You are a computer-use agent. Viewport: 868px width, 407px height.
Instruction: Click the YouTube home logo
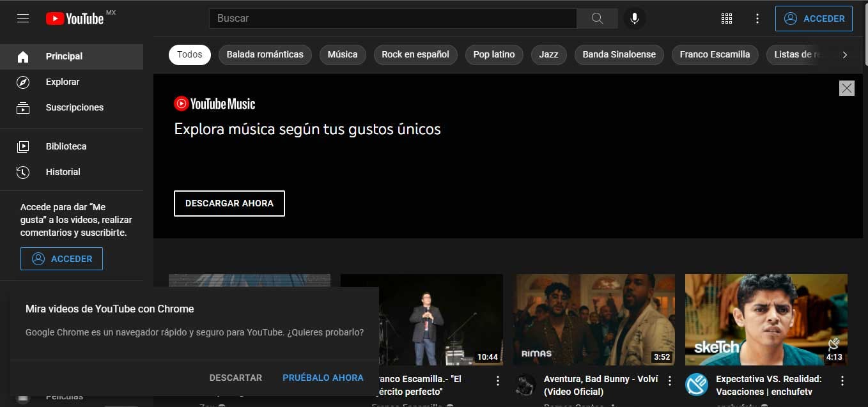77,18
